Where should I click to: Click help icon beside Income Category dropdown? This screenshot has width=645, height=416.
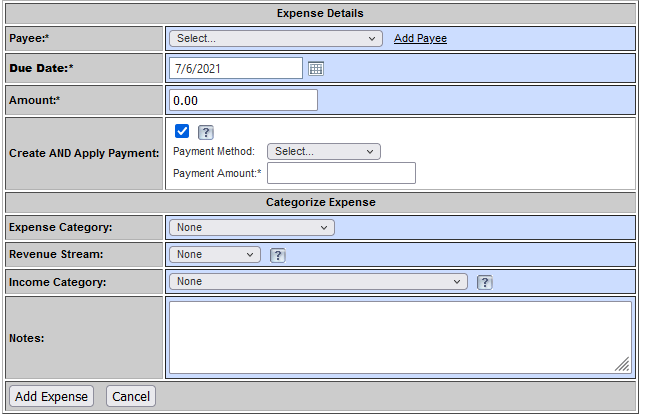(484, 282)
